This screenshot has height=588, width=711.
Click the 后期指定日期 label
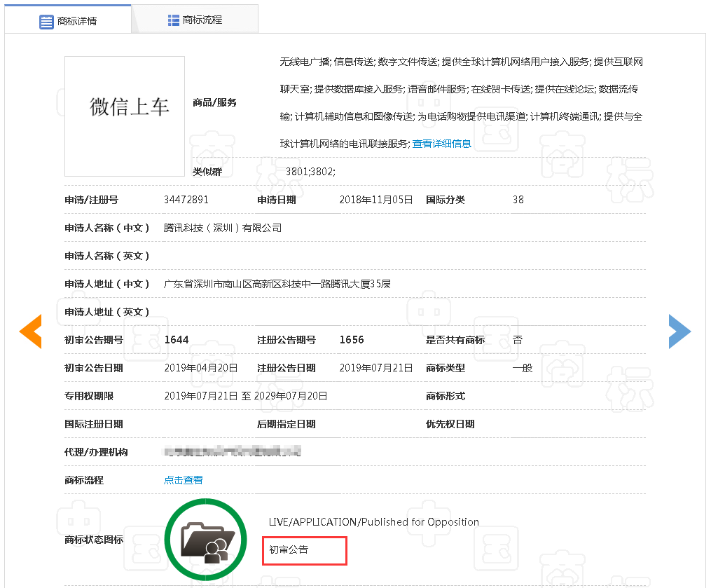pos(286,424)
